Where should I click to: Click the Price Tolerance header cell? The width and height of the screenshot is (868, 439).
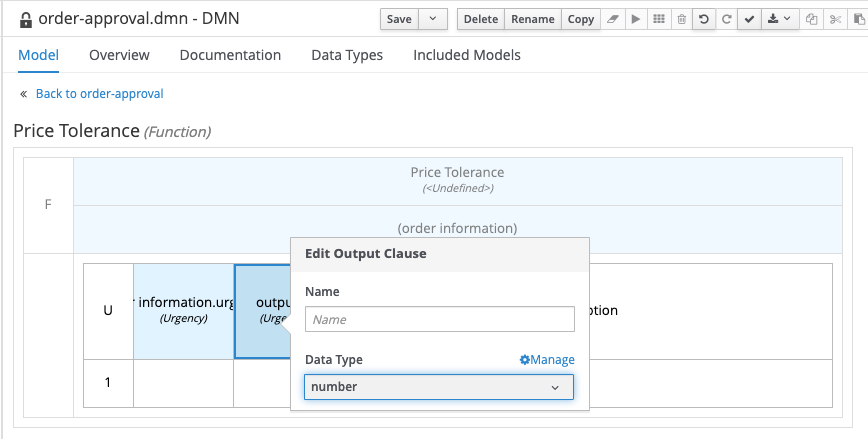tap(458, 181)
